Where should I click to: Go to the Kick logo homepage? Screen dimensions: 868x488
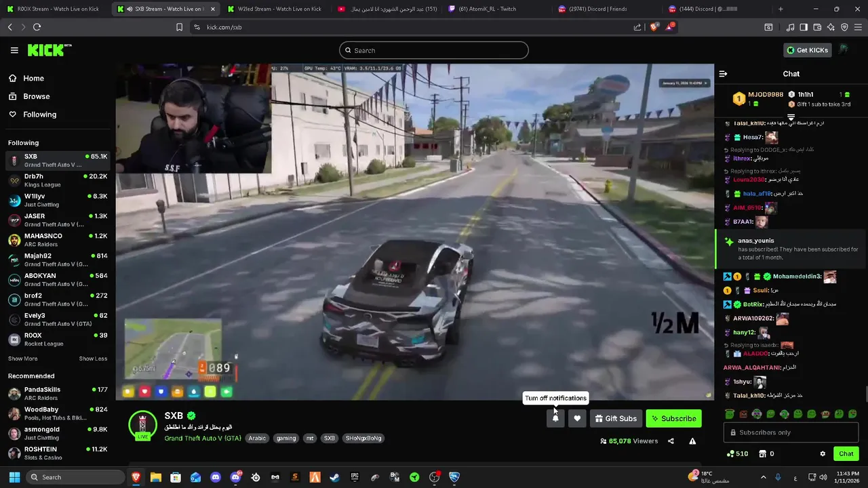click(x=49, y=50)
